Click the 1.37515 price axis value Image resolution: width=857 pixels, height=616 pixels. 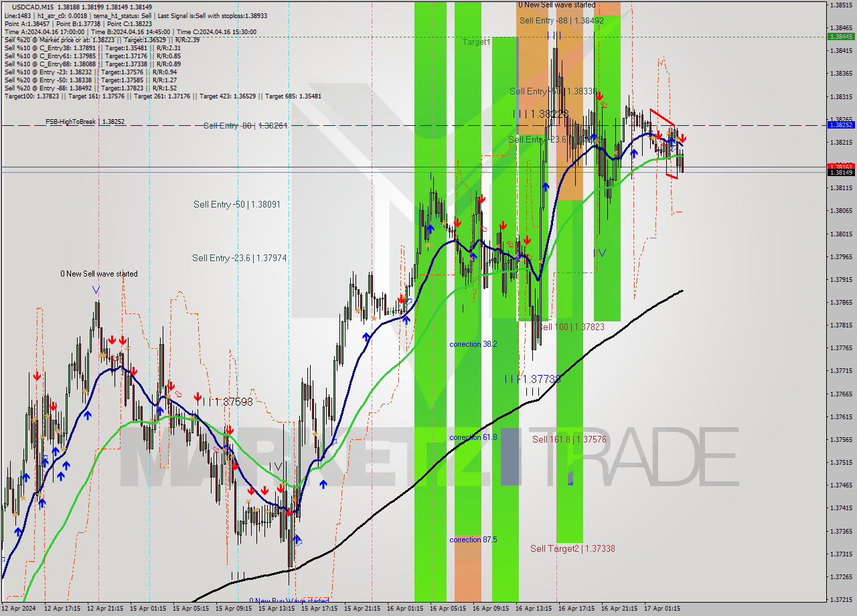point(841,462)
